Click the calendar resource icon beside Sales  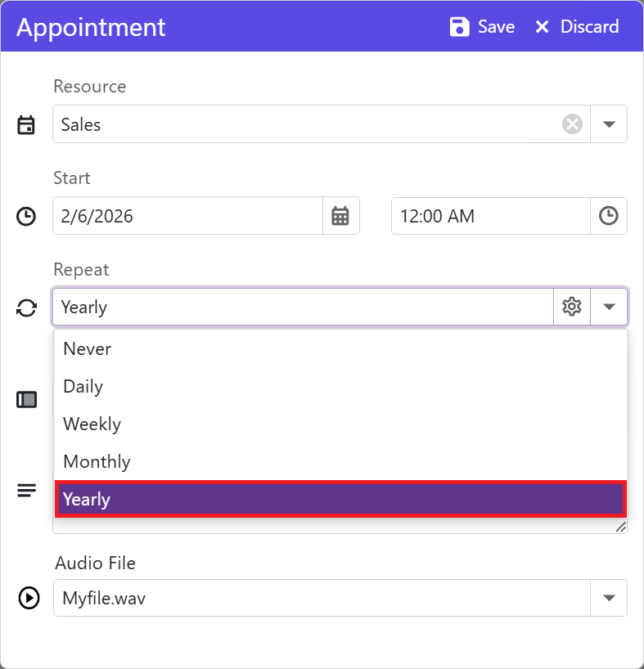pyautogui.click(x=26, y=125)
